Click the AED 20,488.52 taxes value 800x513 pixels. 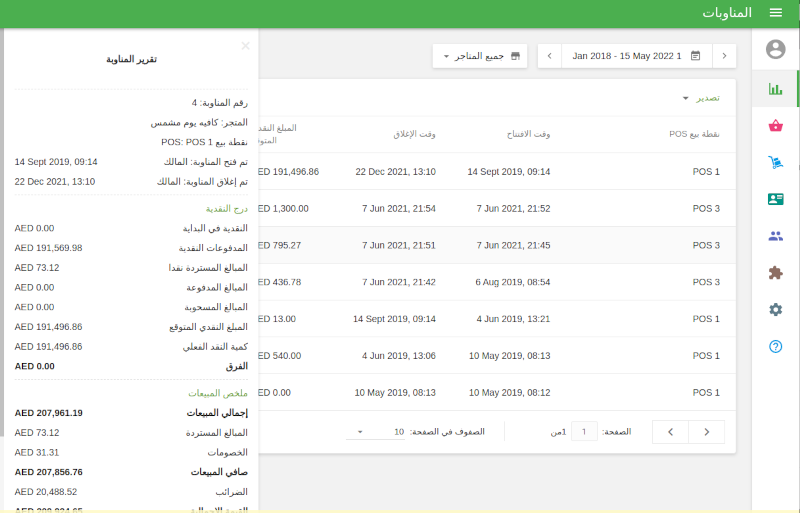point(46,492)
